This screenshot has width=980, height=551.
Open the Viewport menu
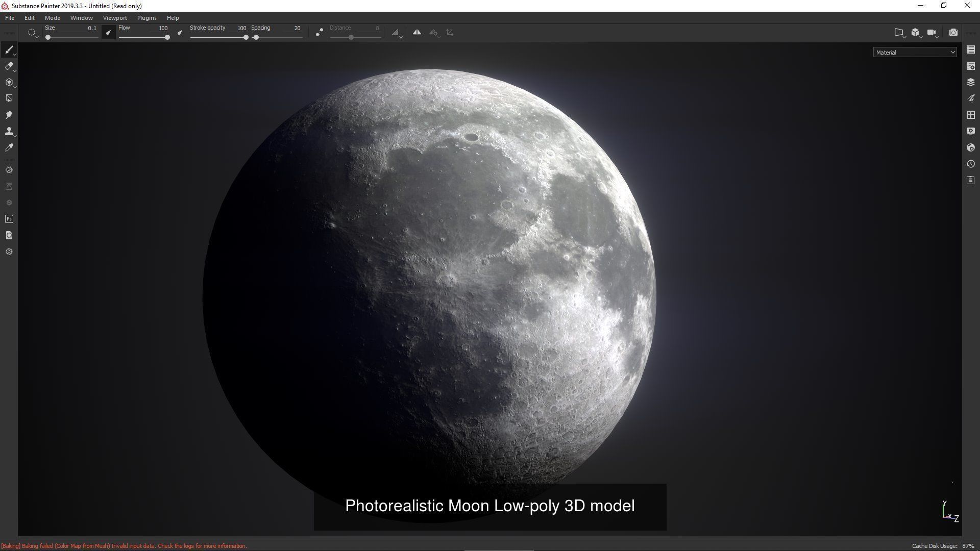coord(115,18)
